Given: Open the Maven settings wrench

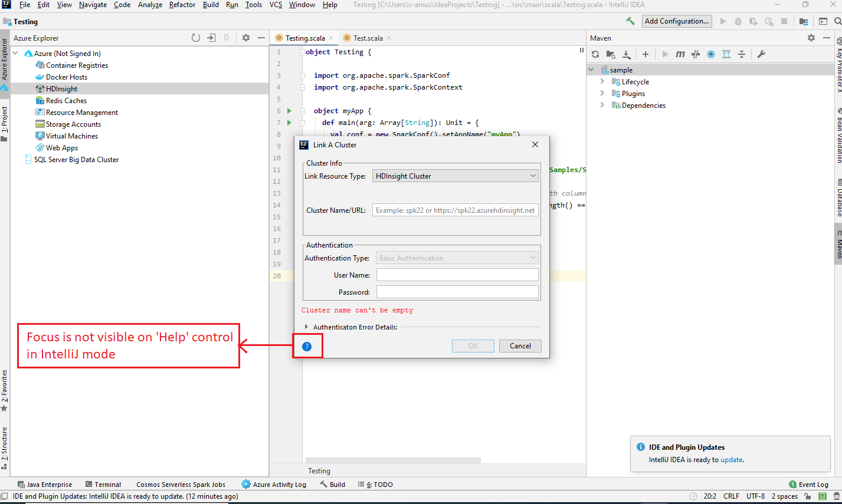Looking at the screenshot, I should point(762,54).
